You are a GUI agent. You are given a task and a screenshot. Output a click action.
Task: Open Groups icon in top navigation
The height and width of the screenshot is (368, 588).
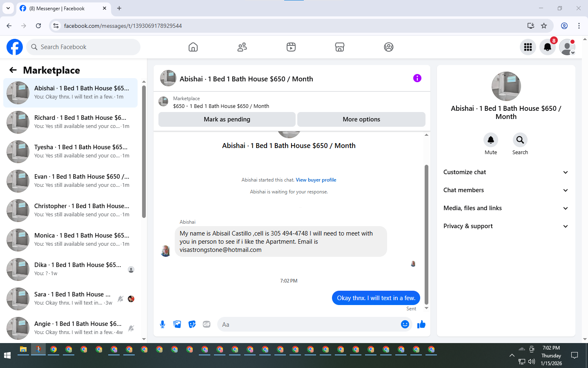click(x=389, y=47)
